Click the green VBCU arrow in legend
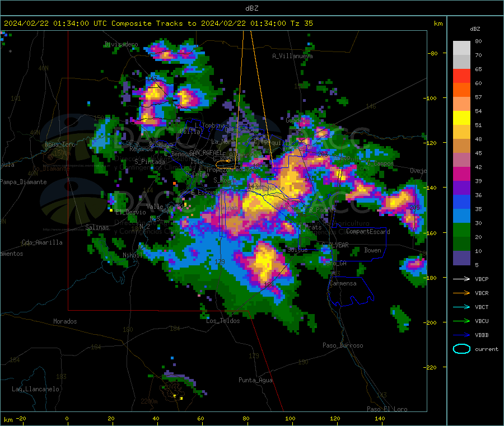This screenshot has height=426, width=504. 461,321
